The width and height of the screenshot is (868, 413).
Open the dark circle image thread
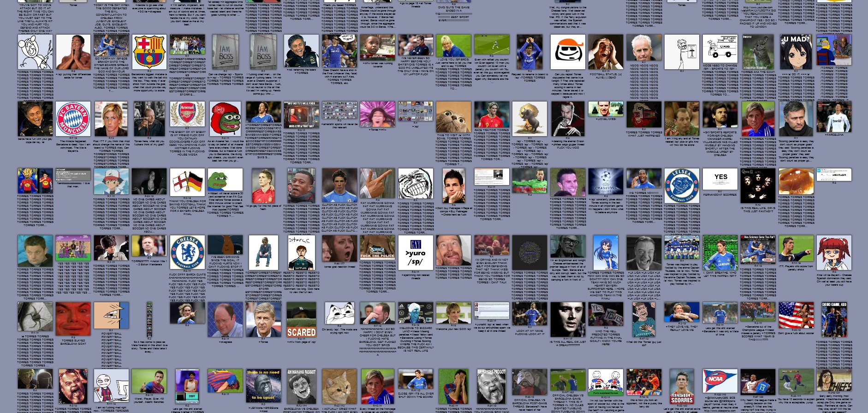pos(529,252)
